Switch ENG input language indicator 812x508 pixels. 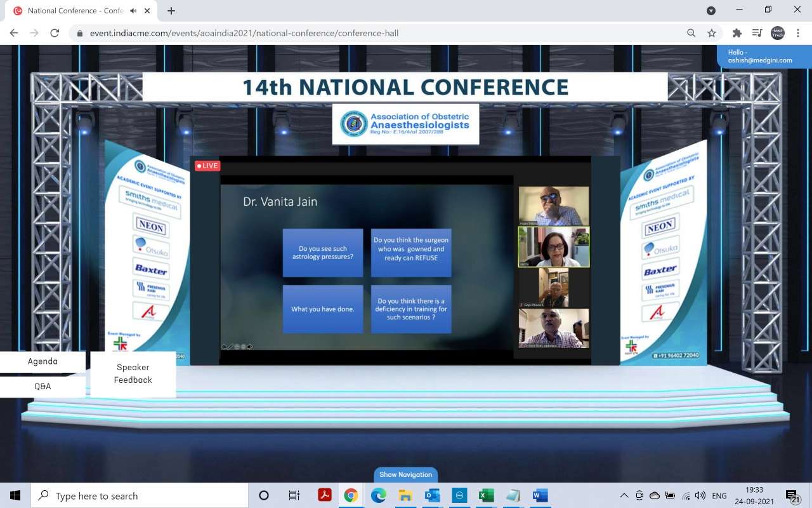(719, 495)
